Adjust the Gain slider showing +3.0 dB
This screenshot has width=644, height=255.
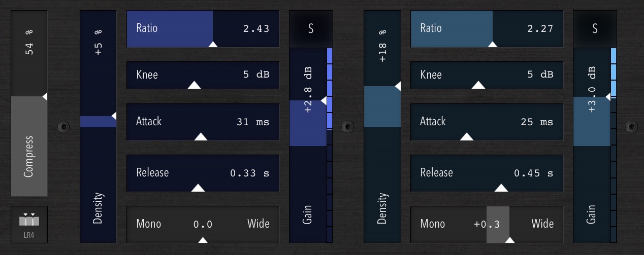592,145
